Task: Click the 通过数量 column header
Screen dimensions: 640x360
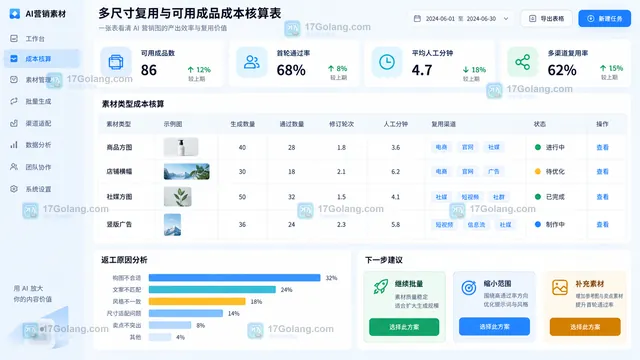Action: click(291, 124)
